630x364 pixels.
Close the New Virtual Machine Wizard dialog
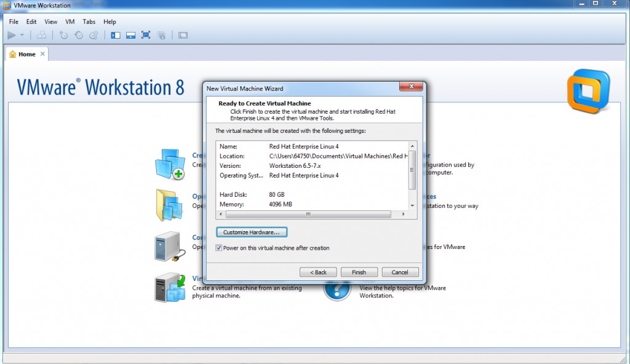coord(412,86)
